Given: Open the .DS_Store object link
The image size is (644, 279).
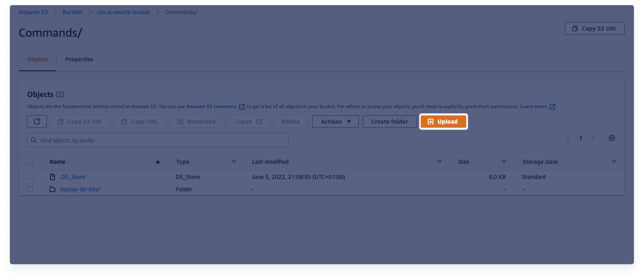Looking at the screenshot, I should click(73, 177).
